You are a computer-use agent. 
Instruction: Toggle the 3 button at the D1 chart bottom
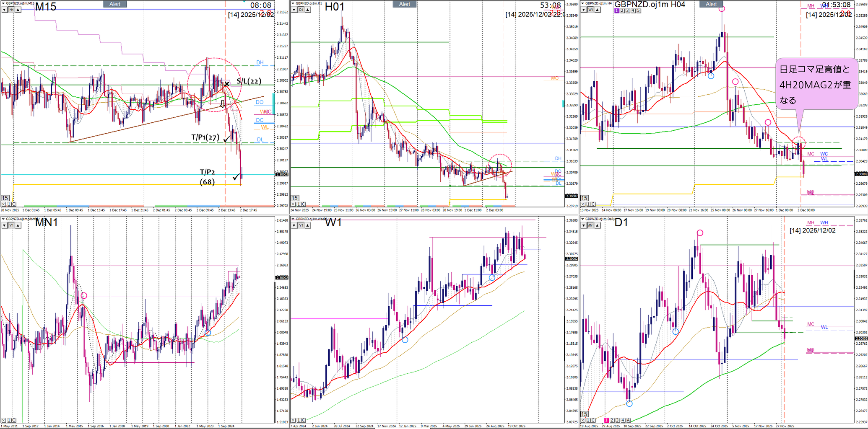(617, 420)
